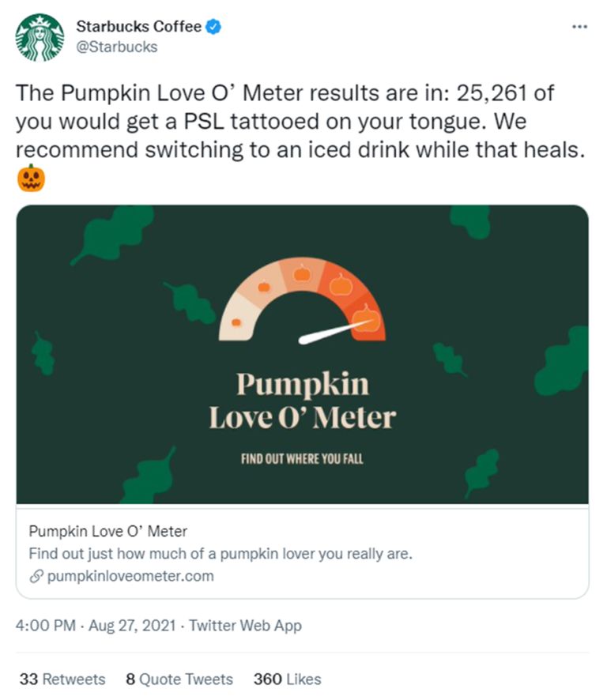Screen dimensions: 607x700
Task: View the 33 Retweets list
Action: coord(62,679)
